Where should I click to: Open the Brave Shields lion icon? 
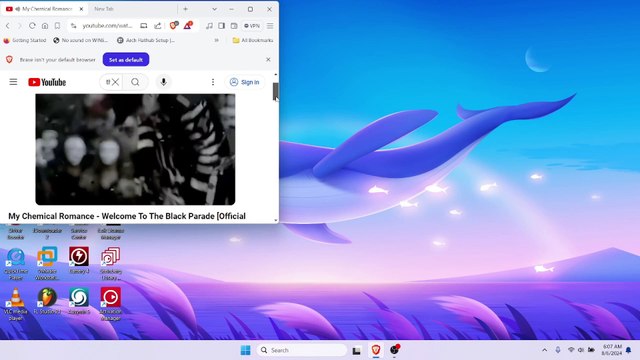coord(173,25)
